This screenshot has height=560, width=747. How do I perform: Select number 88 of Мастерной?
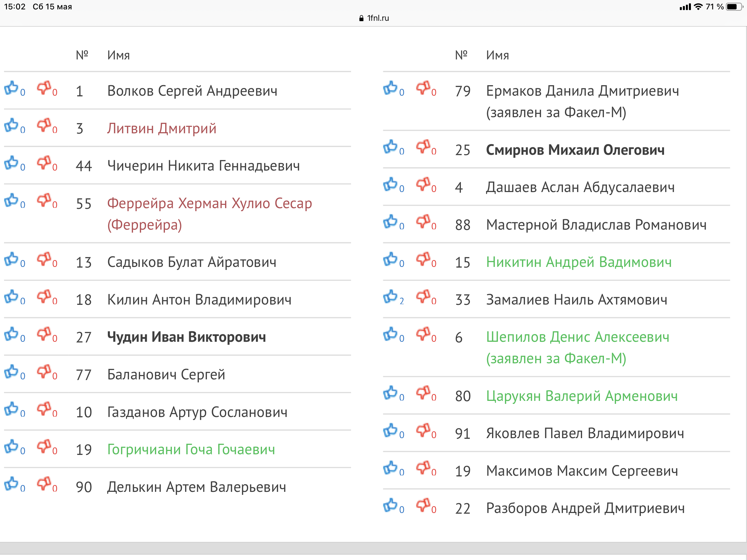[x=462, y=225]
